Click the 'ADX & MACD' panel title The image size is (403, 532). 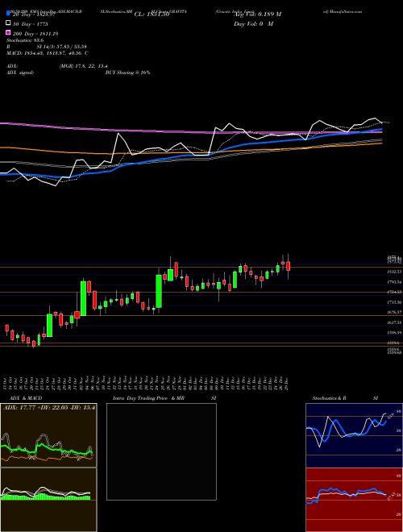pos(26,398)
